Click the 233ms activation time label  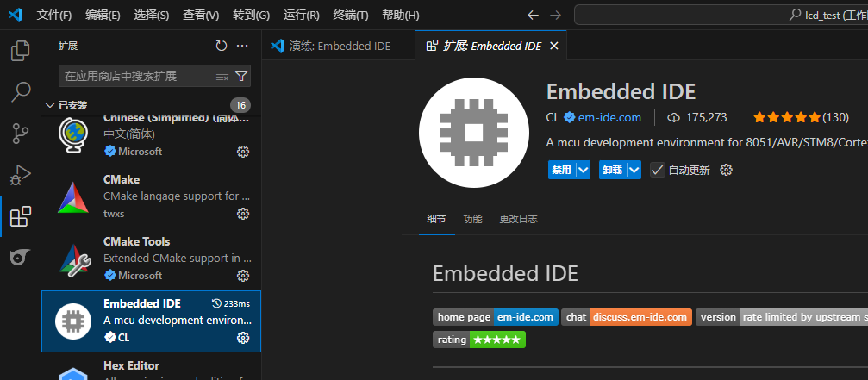pos(231,303)
